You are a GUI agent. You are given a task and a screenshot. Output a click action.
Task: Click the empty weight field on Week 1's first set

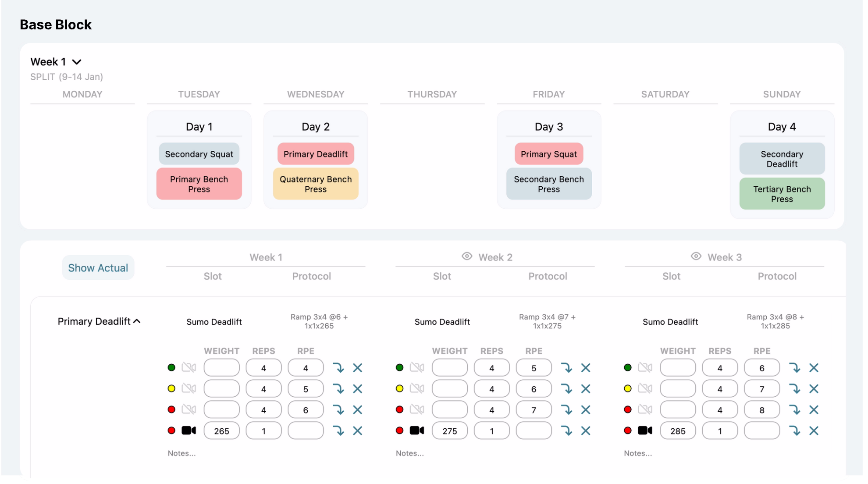pyautogui.click(x=221, y=367)
